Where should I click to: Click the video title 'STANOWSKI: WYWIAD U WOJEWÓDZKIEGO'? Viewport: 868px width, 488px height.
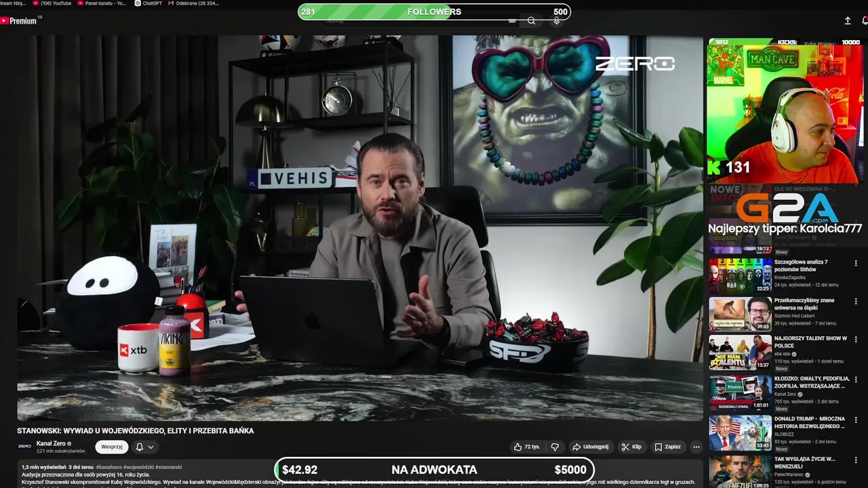(136, 430)
